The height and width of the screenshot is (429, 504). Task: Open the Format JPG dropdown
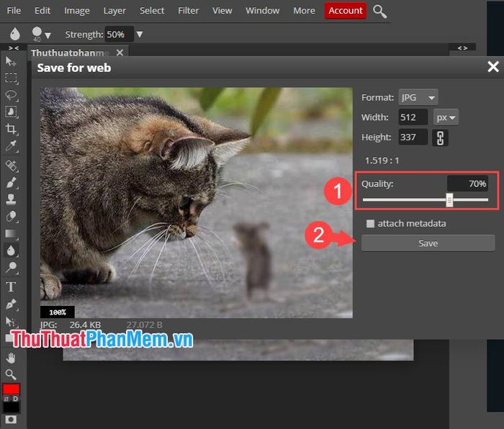[418, 97]
